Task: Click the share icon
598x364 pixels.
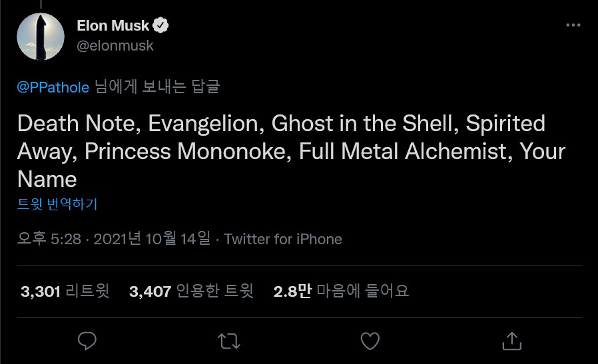Action: tap(511, 341)
